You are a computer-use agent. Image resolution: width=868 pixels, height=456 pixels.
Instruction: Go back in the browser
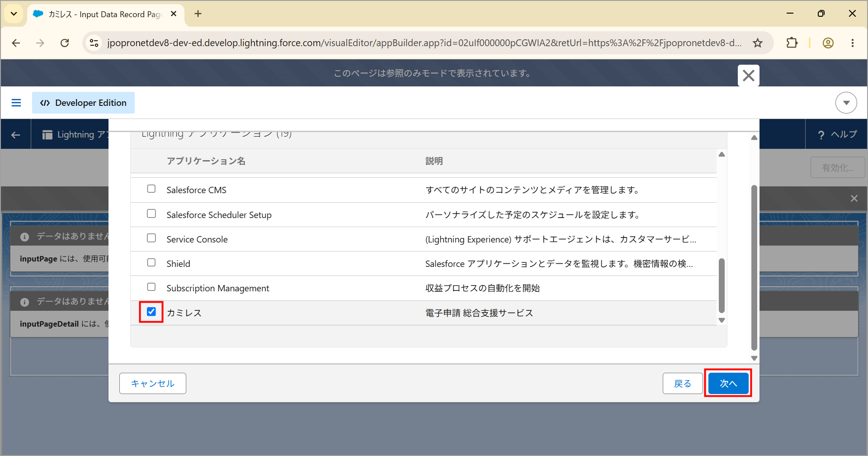[16, 43]
